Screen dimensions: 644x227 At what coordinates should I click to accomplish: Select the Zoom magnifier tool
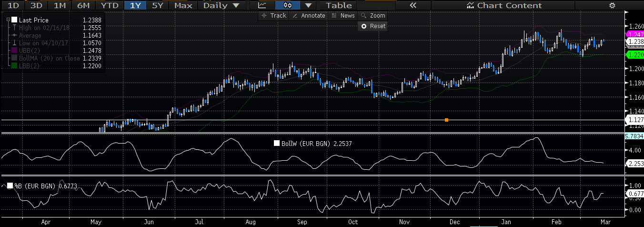[373, 16]
